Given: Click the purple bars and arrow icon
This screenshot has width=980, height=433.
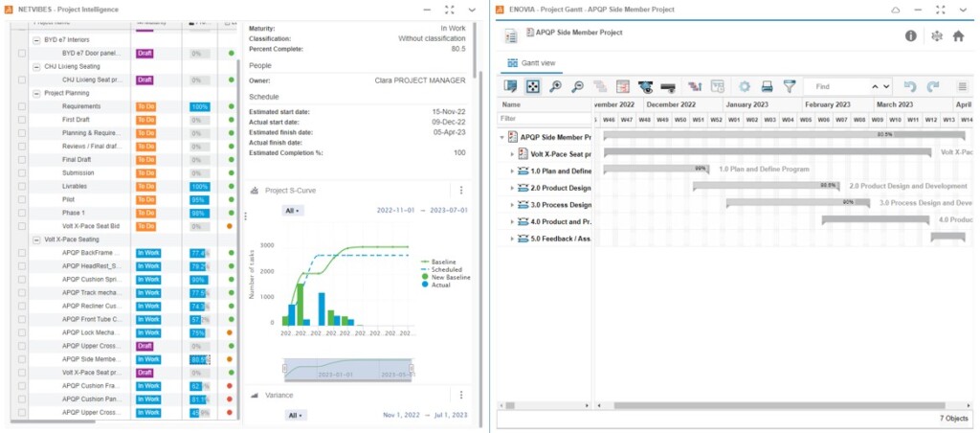Looking at the screenshot, I should 695,86.
